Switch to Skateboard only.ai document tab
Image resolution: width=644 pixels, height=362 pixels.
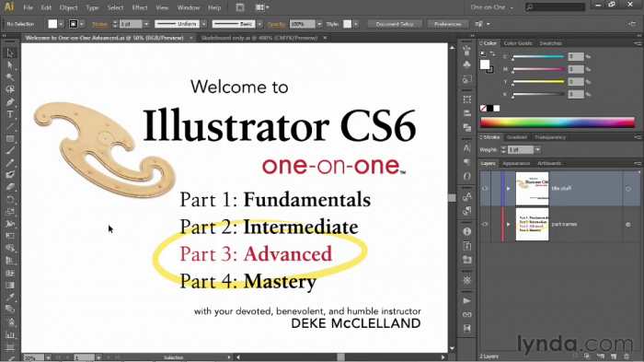pyautogui.click(x=259, y=38)
